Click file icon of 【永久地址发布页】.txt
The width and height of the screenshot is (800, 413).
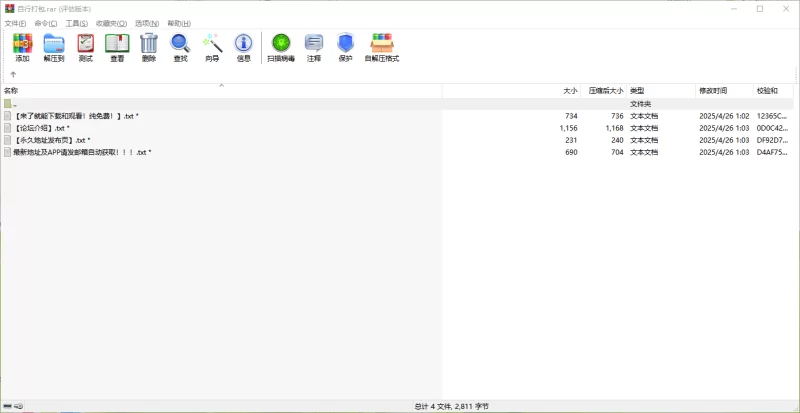click(8, 140)
